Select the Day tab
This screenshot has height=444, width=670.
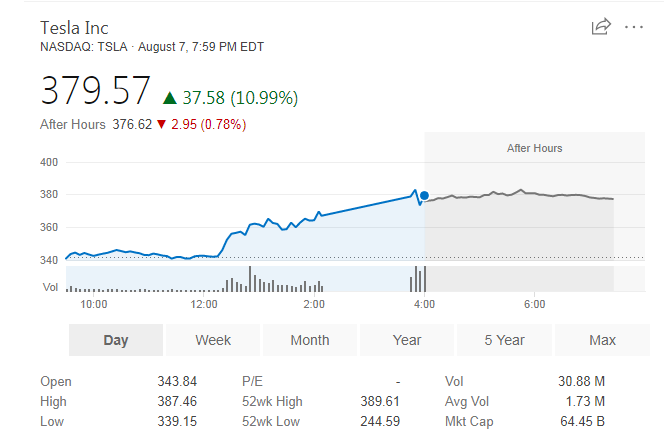116,340
